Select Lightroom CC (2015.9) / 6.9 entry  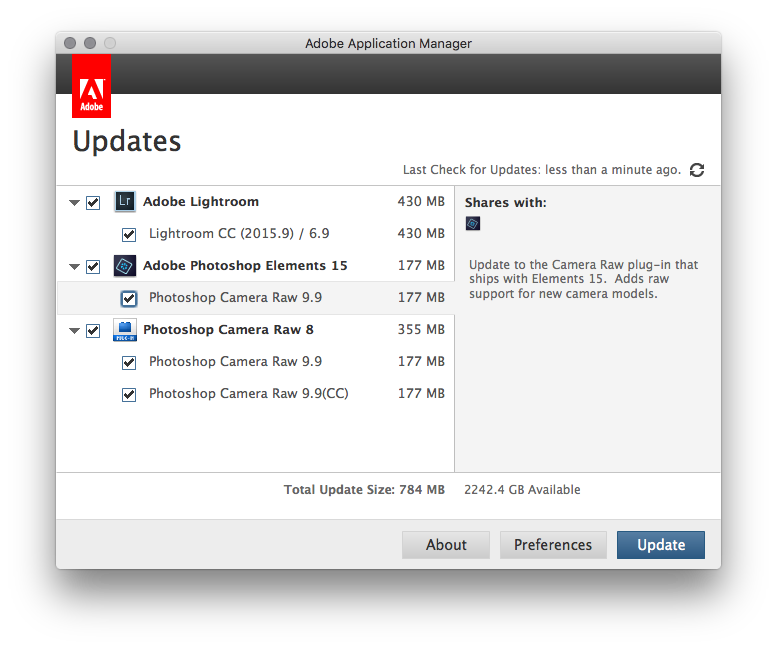pyautogui.click(x=239, y=233)
